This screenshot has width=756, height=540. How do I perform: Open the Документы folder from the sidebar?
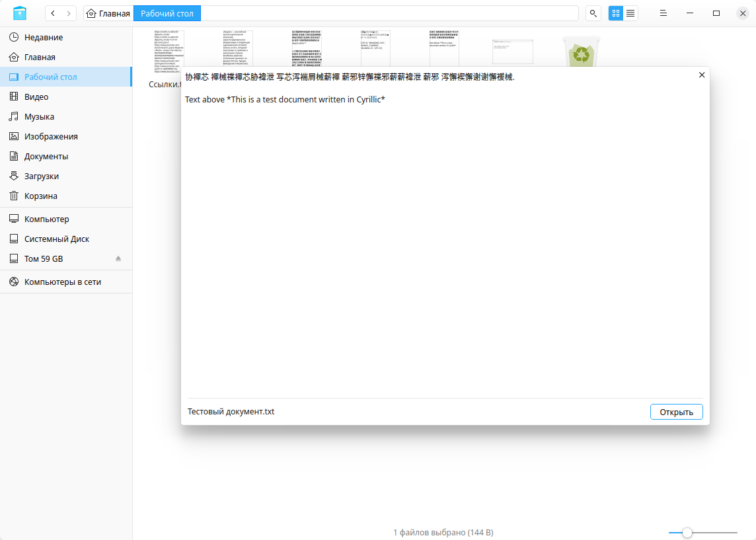(x=15, y=156)
